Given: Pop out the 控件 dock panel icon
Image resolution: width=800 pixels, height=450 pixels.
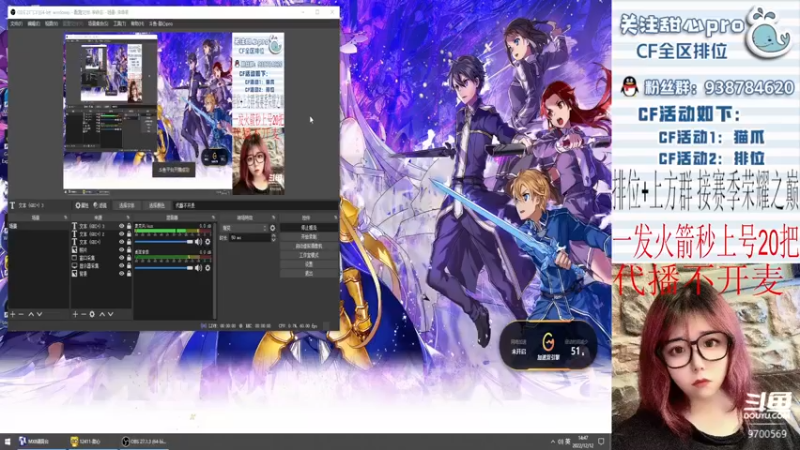Looking at the screenshot, I should click(x=335, y=218).
